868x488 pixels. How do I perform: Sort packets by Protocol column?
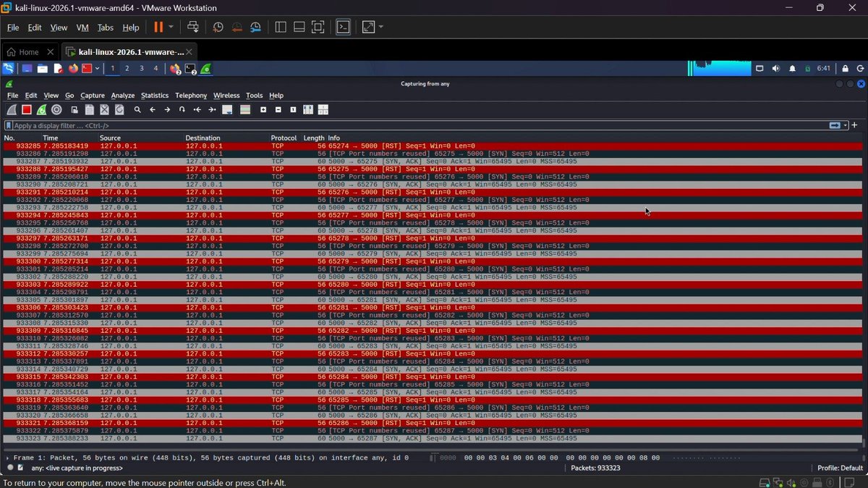pyautogui.click(x=284, y=138)
